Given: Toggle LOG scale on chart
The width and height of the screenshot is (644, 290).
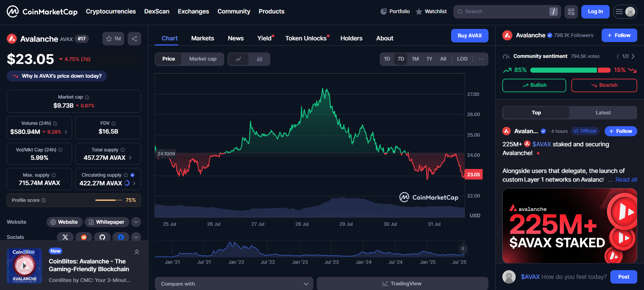Looking at the screenshot, I should (x=462, y=59).
